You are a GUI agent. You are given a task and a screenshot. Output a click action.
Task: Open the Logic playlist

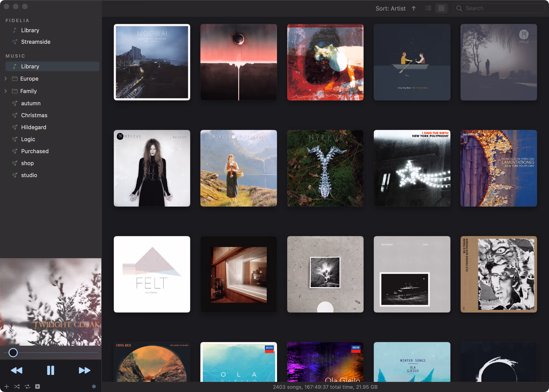coord(28,139)
